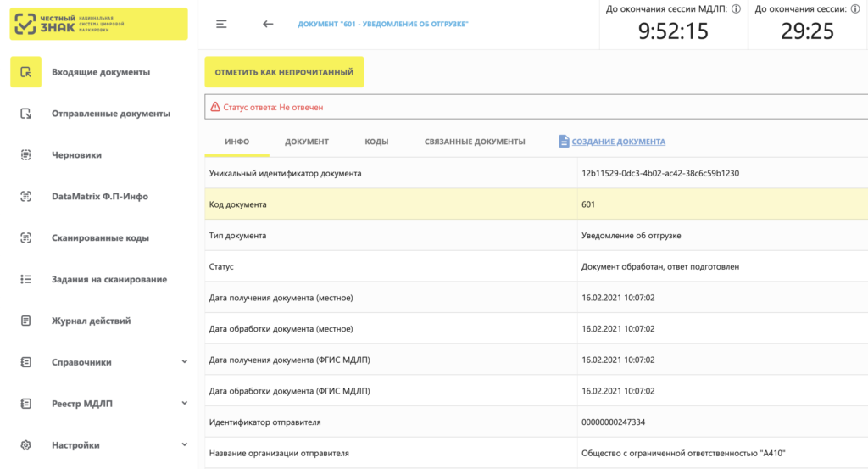
Task: Go back using the left arrow
Action: (268, 24)
